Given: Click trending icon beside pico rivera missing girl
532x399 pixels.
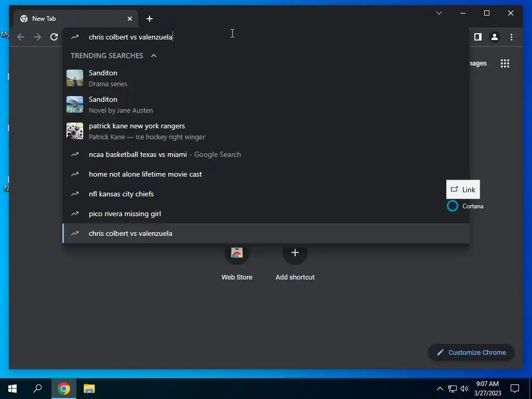Looking at the screenshot, I should point(75,214).
